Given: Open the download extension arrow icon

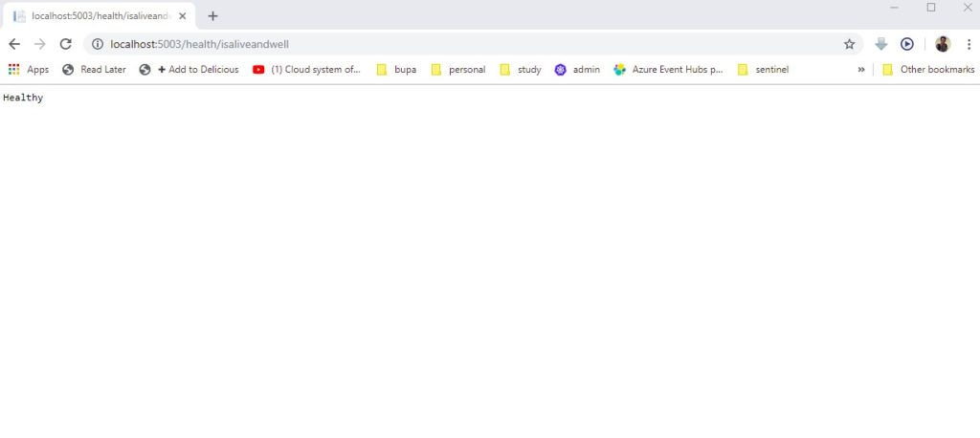Looking at the screenshot, I should [x=881, y=44].
